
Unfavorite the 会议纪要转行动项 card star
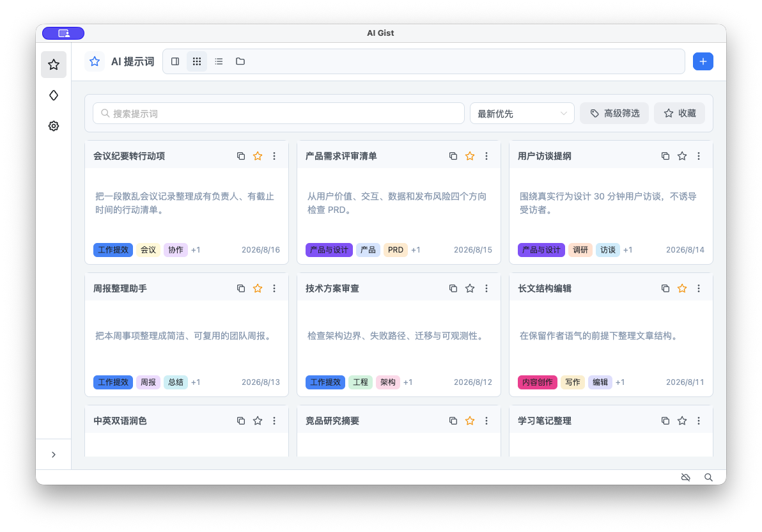(258, 156)
